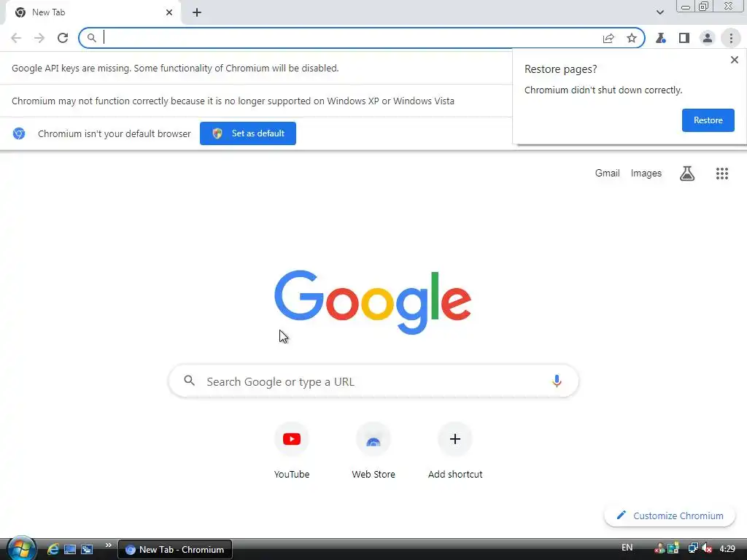Image resolution: width=747 pixels, height=560 pixels.
Task: Bookmark this tab with the star
Action: [632, 38]
